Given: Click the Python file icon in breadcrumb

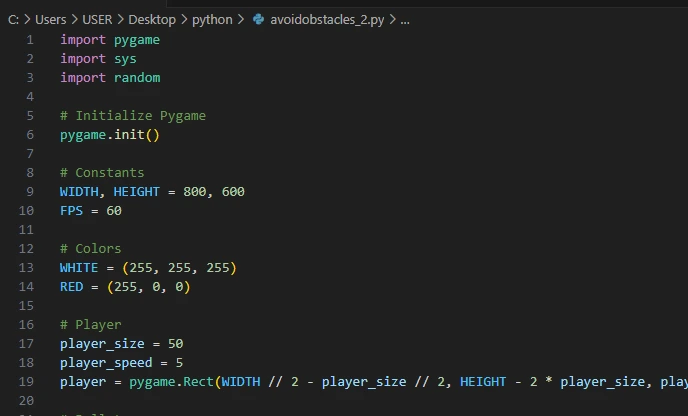Looking at the screenshot, I should coord(258,19).
